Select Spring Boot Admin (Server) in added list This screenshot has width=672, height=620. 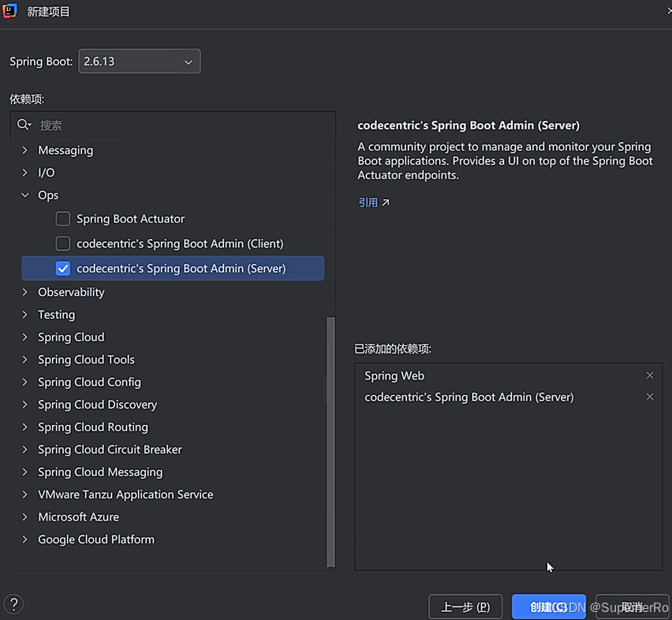click(x=469, y=398)
